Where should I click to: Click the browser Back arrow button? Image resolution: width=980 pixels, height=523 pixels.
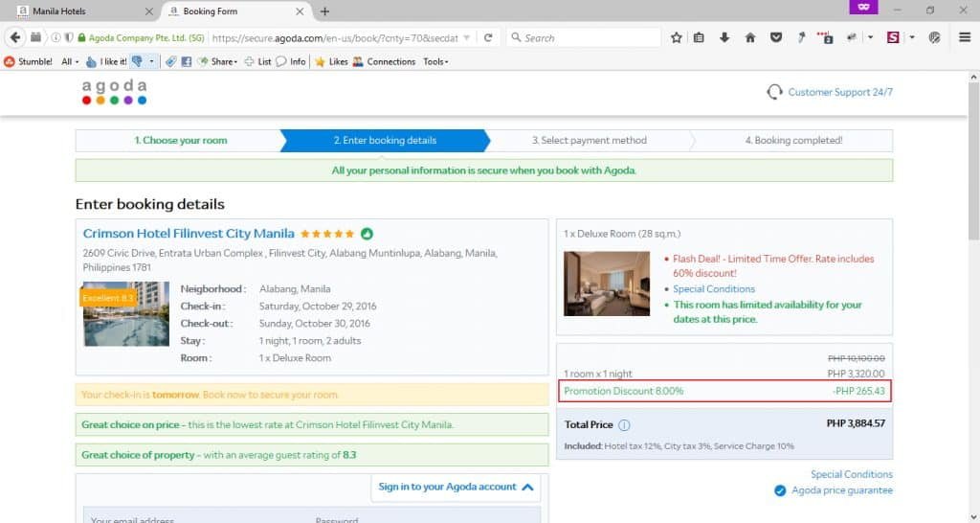tap(15, 37)
